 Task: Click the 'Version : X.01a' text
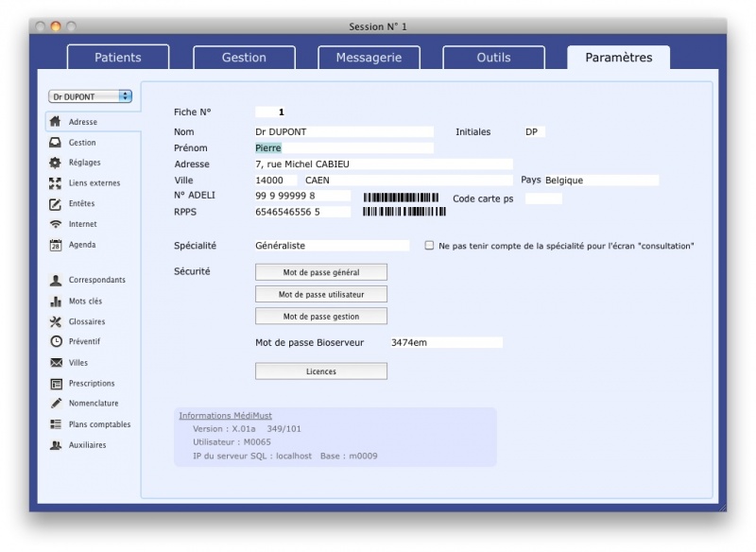[224, 428]
